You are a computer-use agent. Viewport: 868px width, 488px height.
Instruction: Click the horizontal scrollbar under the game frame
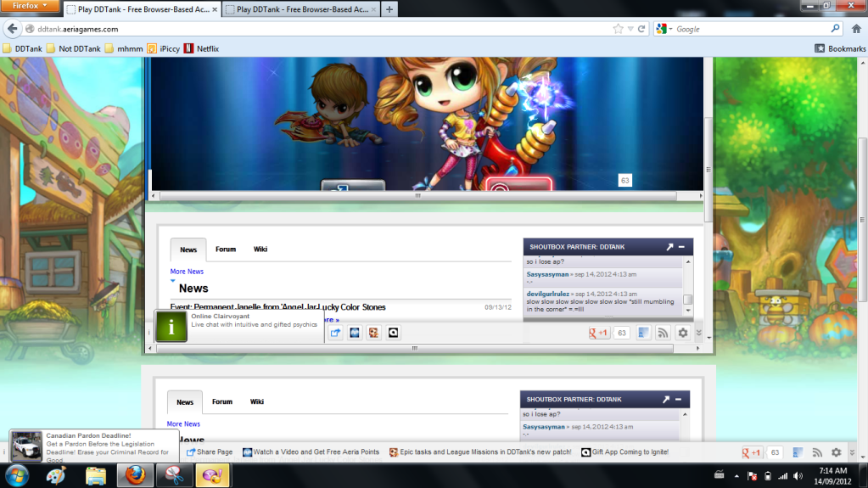pos(418,195)
